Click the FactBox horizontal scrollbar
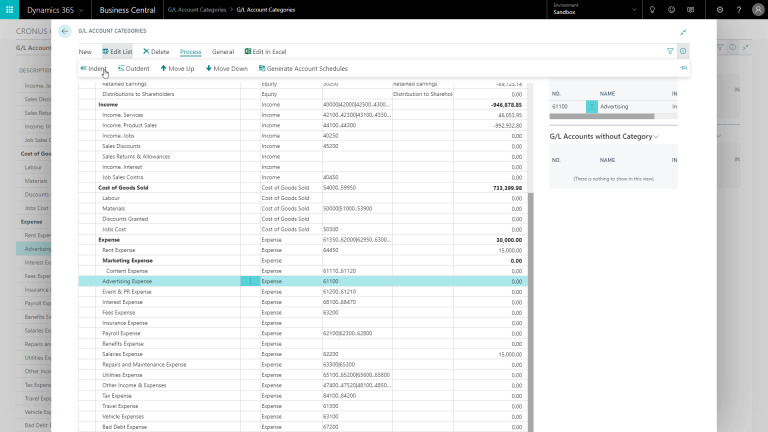This screenshot has width=768, height=432. point(601,117)
